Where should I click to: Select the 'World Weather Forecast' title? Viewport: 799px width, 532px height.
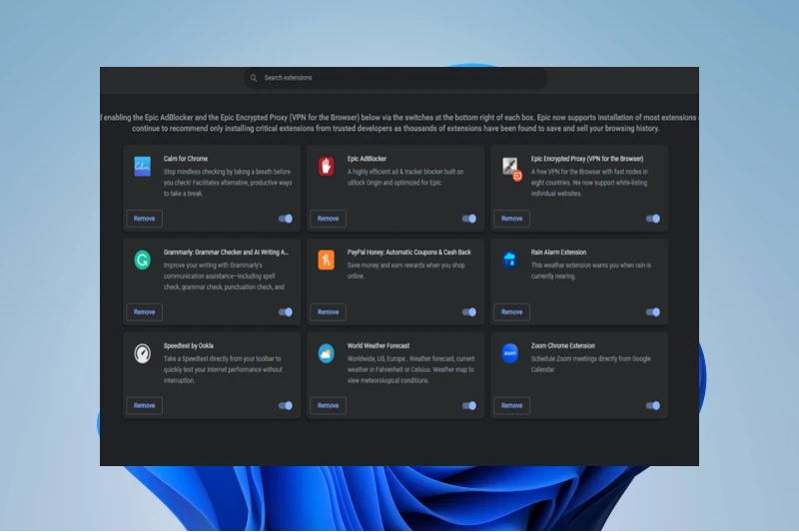pyautogui.click(x=379, y=345)
